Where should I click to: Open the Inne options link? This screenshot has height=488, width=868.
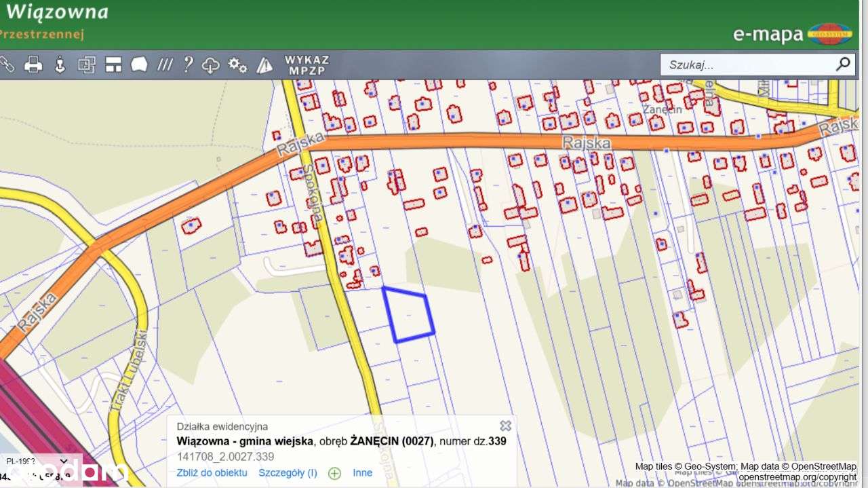tap(362, 472)
